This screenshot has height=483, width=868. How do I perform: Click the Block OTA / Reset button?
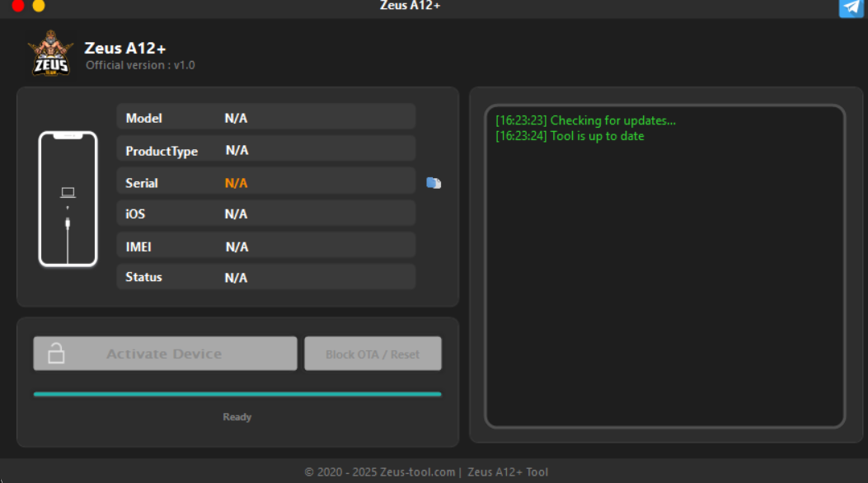pos(373,354)
